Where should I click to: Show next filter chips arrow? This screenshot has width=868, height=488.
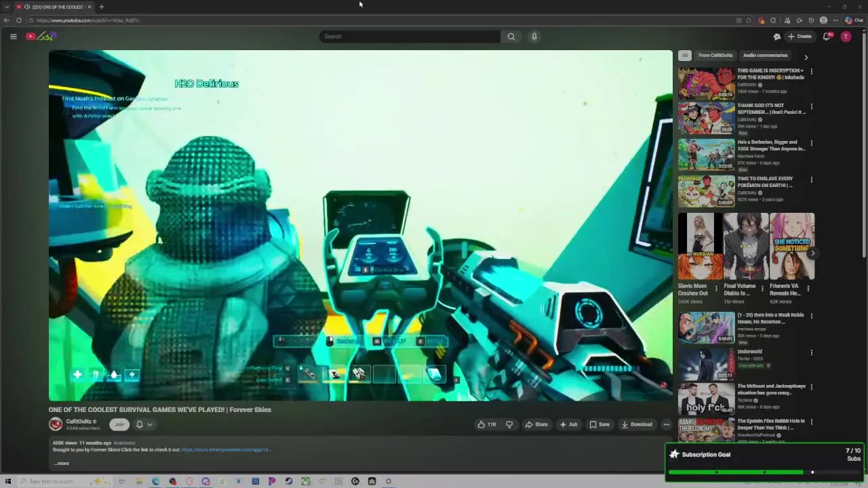(x=806, y=57)
